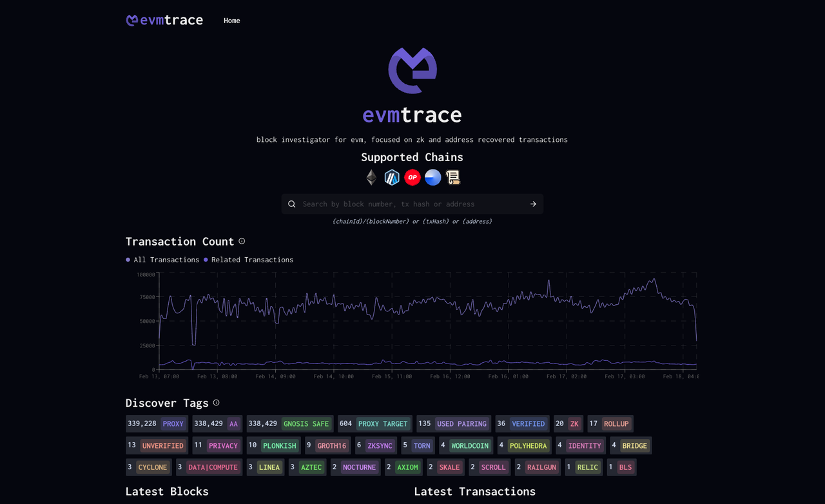Open the WORLDCOIN tag
This screenshot has width=825, height=504.
(469, 445)
